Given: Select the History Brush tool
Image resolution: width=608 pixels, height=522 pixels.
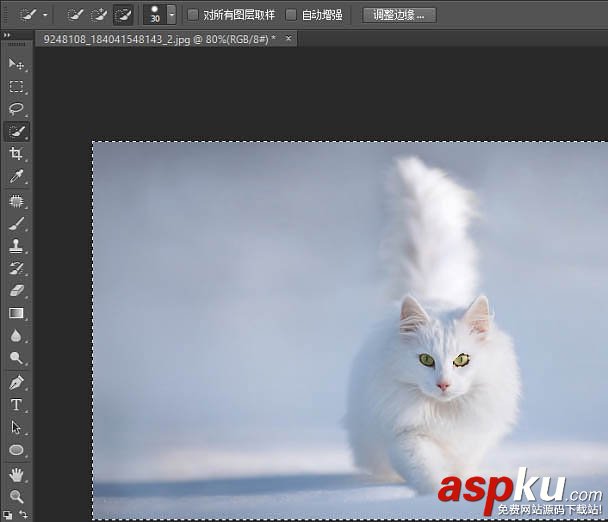Looking at the screenshot, I should [x=16, y=268].
